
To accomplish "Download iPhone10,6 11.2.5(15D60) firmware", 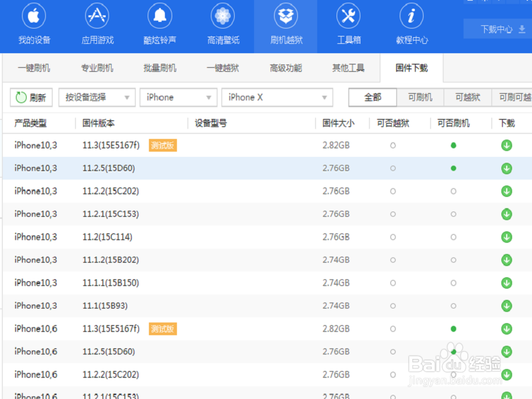I will coord(507,352).
